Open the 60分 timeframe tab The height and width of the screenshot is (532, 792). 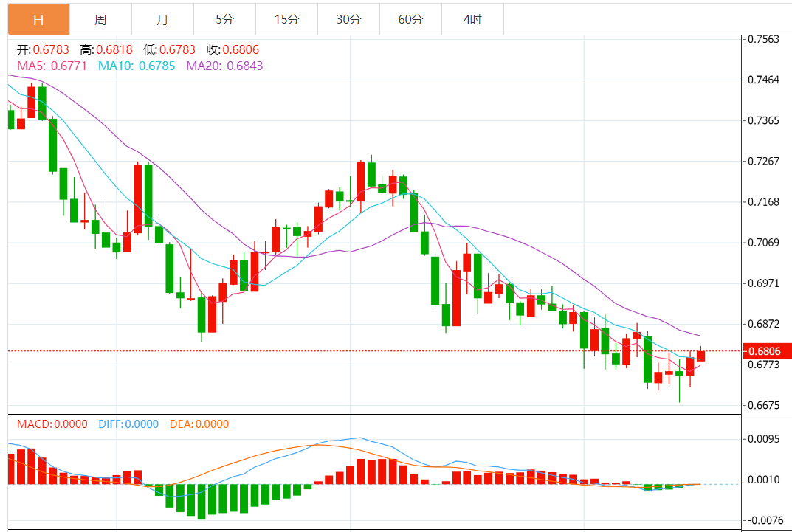(410, 19)
